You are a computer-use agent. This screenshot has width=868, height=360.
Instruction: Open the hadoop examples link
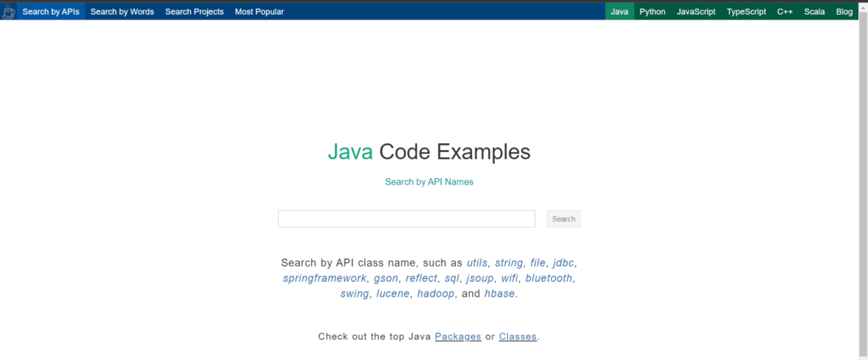click(x=436, y=294)
